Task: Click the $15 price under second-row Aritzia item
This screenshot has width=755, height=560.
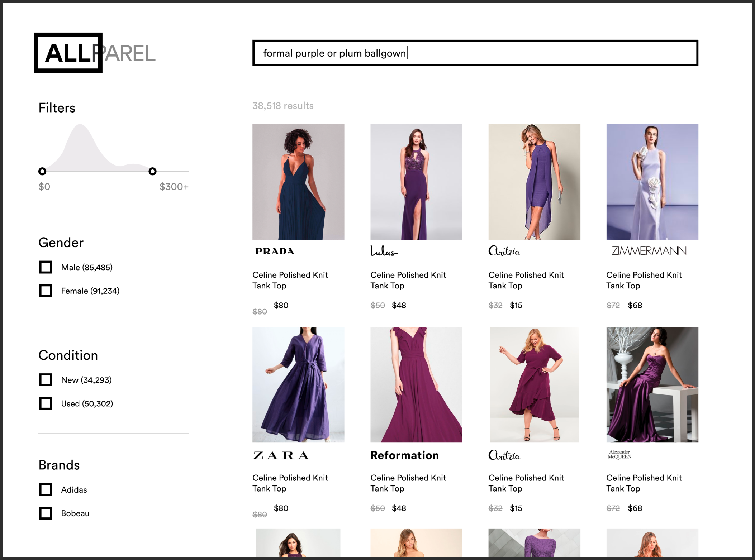Action: coord(516,508)
